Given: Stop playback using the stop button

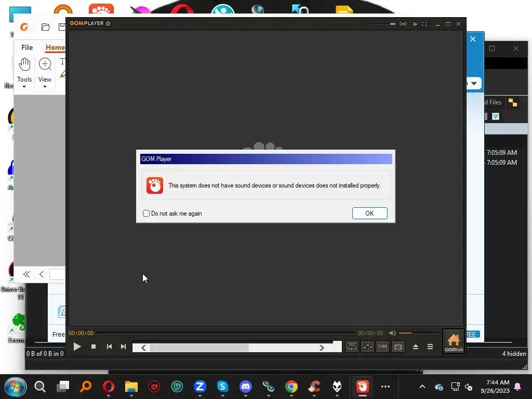Looking at the screenshot, I should (94, 347).
